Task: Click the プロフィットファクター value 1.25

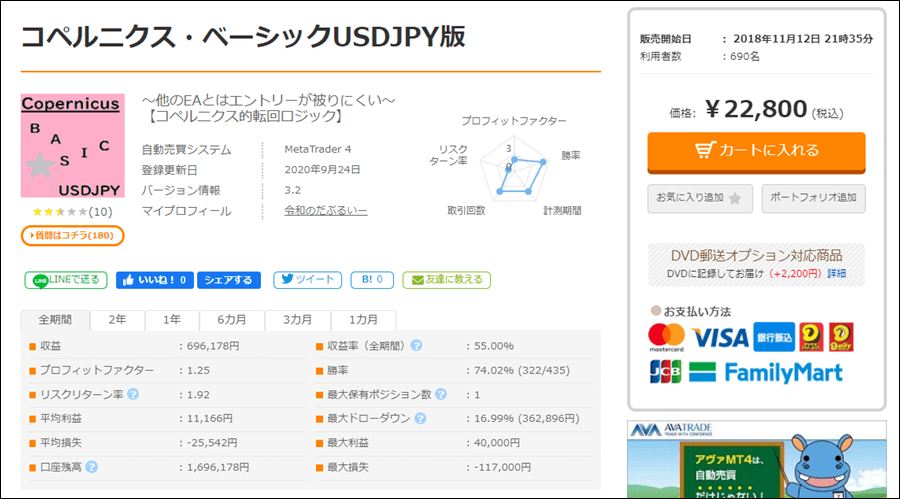Action: pyautogui.click(x=198, y=370)
